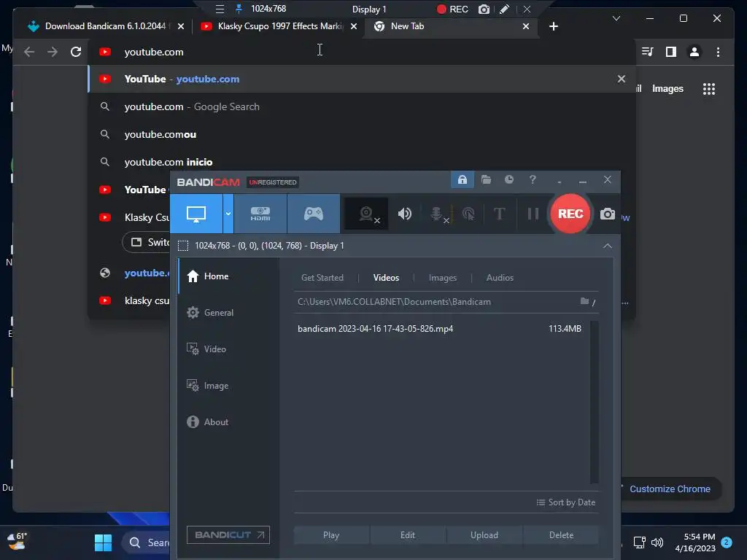
Task: Select the youtube.comou suggestion
Action: click(362, 134)
